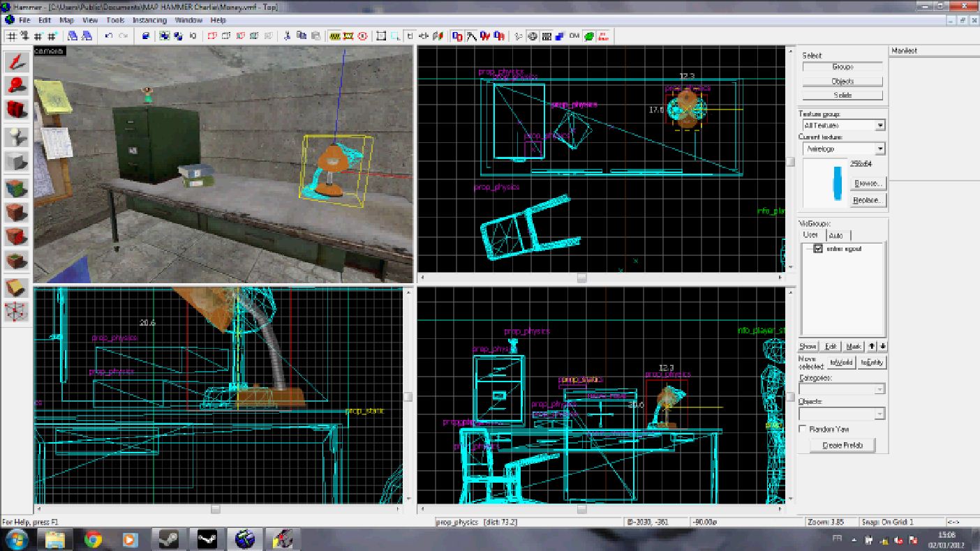Viewport: 980px width, 551px height.
Task: Click the Browse texture button
Action: click(868, 183)
